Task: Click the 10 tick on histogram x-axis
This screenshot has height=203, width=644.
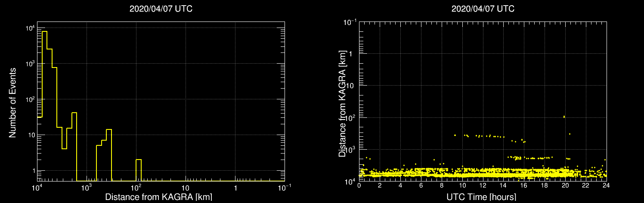Action: 186,188
